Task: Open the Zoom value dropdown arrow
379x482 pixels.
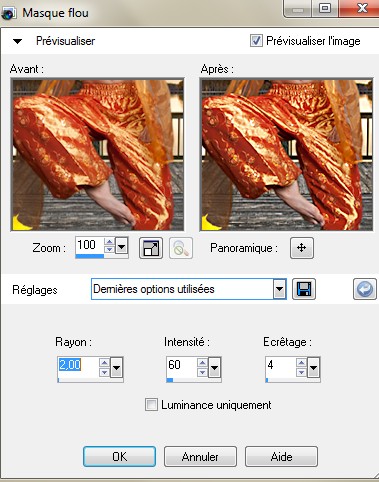Action: point(122,247)
